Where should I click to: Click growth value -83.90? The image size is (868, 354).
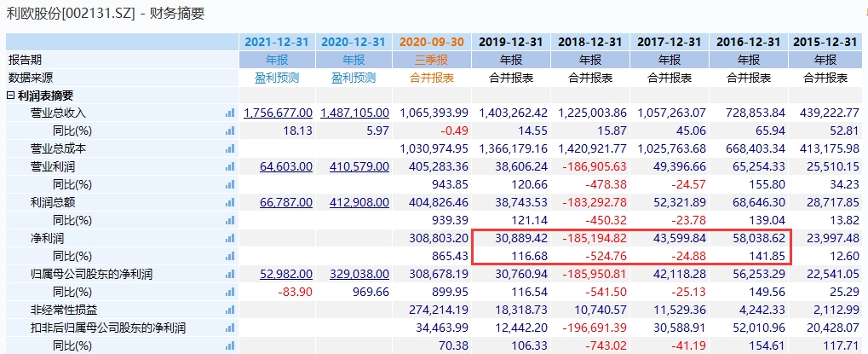click(x=295, y=293)
